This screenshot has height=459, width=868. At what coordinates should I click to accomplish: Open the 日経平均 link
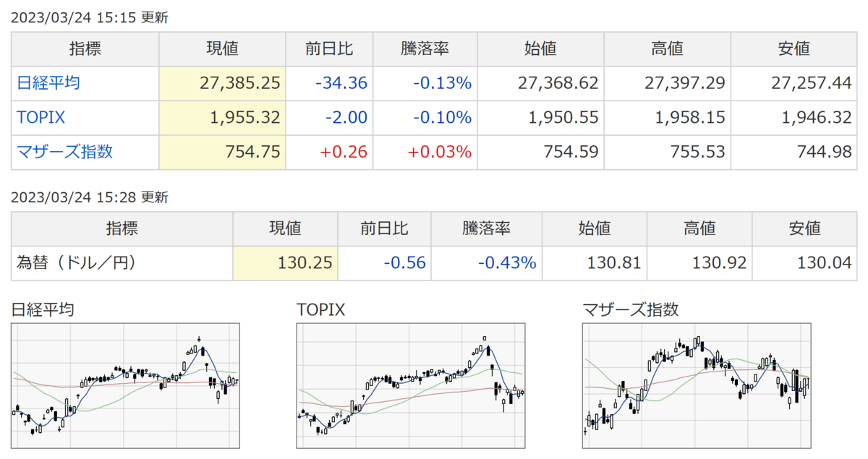click(x=48, y=83)
